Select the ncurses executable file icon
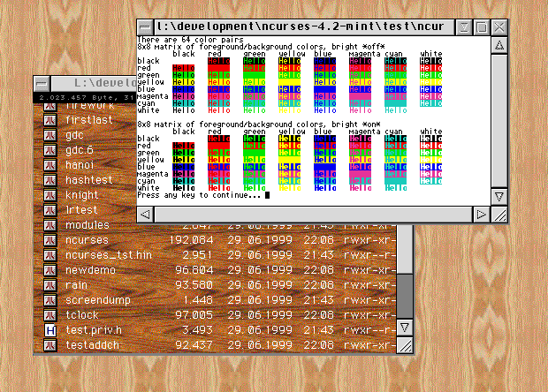The height and width of the screenshot is (392, 548). pyautogui.click(x=50, y=240)
